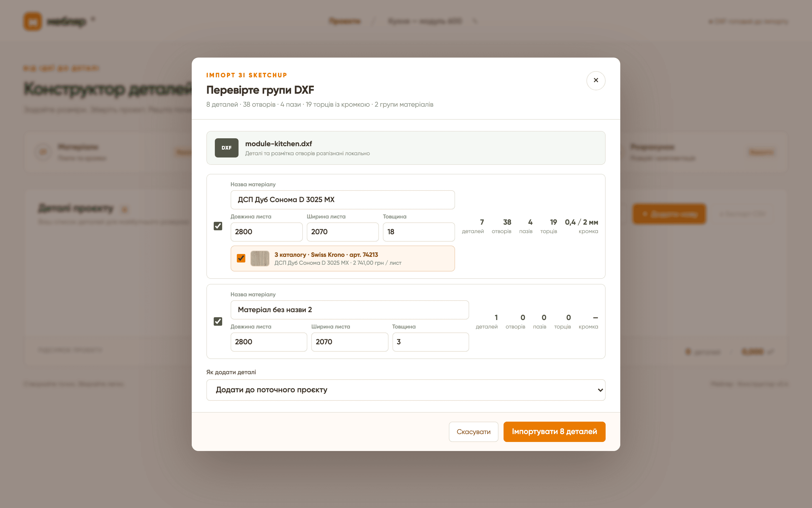
Task: Open the Як додати деталі dropdown
Action: (406, 390)
